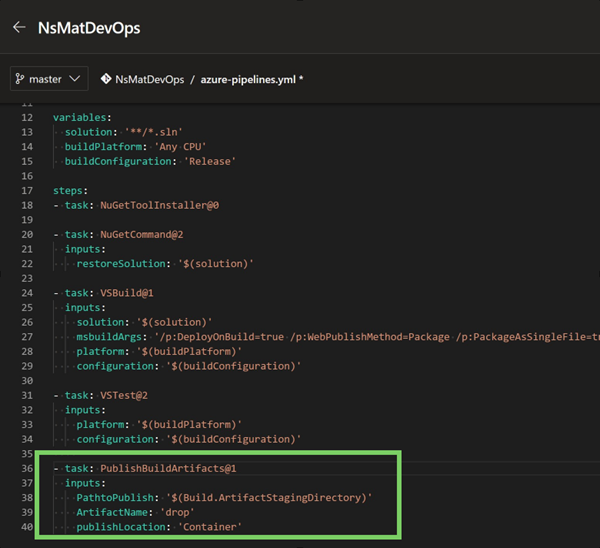Click line number 23 in the gutter

(27, 278)
